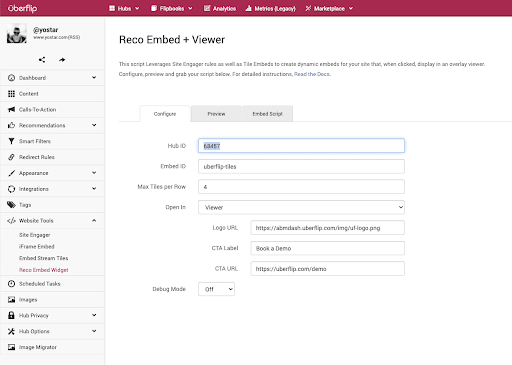Click the Max Tiles per Row field
The width and height of the screenshot is (512, 365).
pyautogui.click(x=301, y=187)
